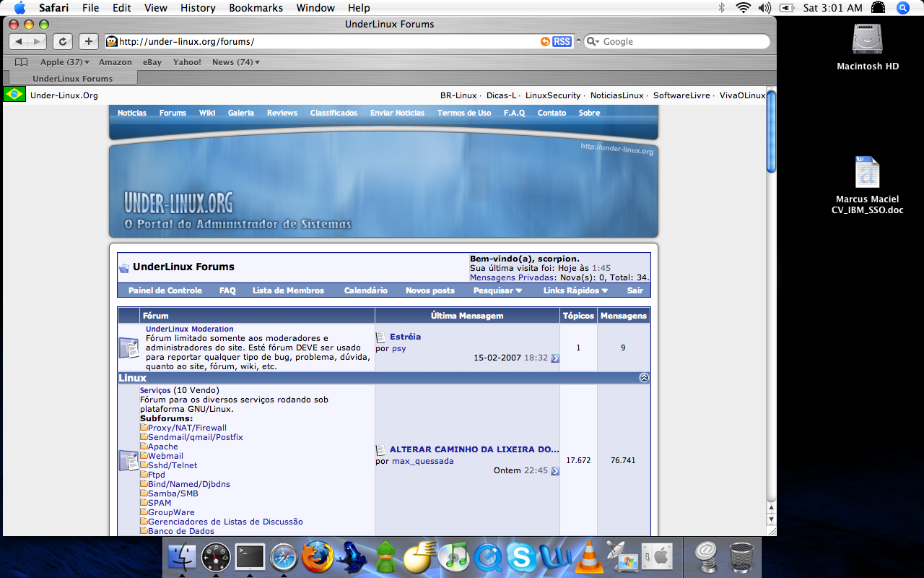
Task: Open the blue frog app in the Dock
Action: tap(352, 557)
